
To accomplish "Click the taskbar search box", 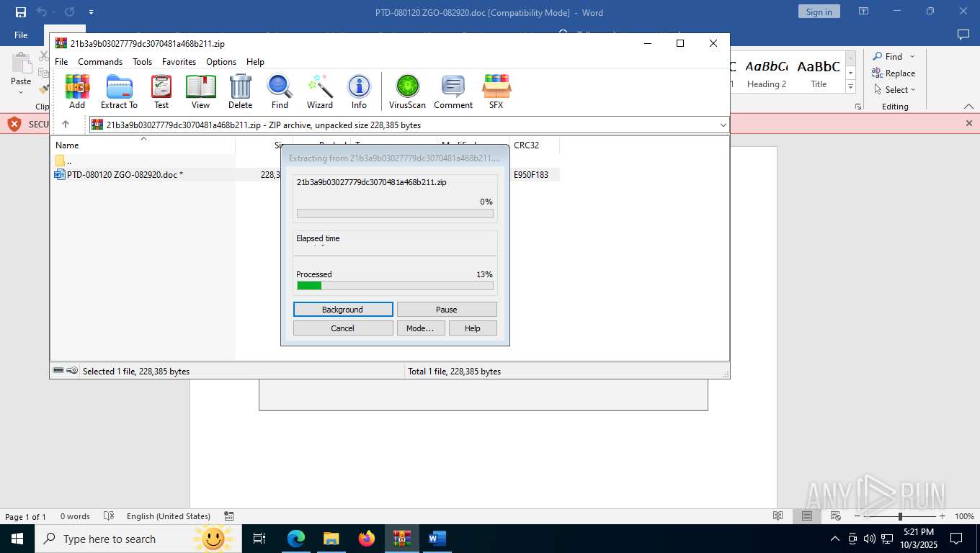I will [137, 539].
